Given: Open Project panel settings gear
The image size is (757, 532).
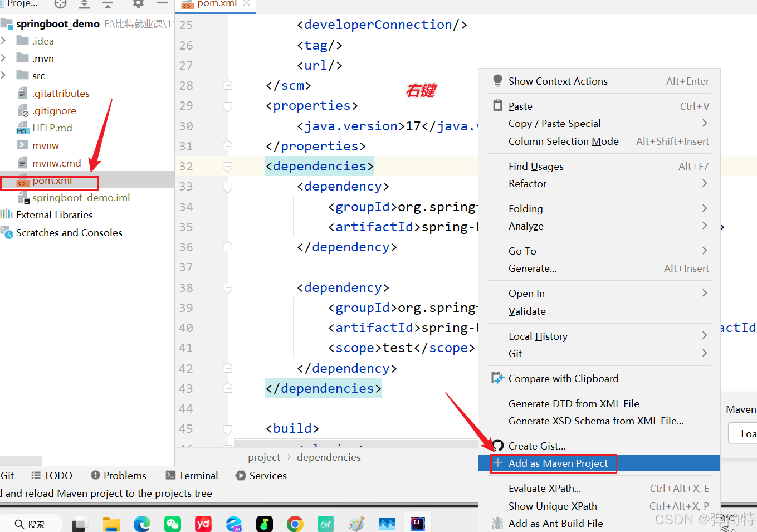Looking at the screenshot, I should (x=138, y=3).
